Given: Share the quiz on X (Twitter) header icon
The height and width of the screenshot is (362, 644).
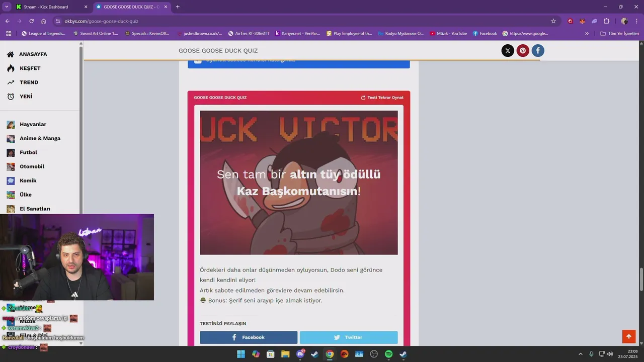Looking at the screenshot, I should coord(508,50).
